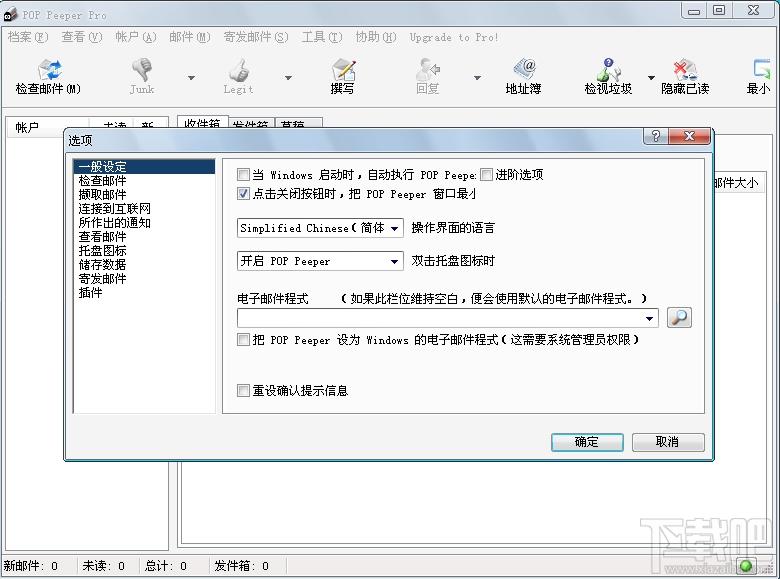780x579 pixels.
Task: Select Tray Icon (托盘图标) in options list
Action: (x=102, y=250)
